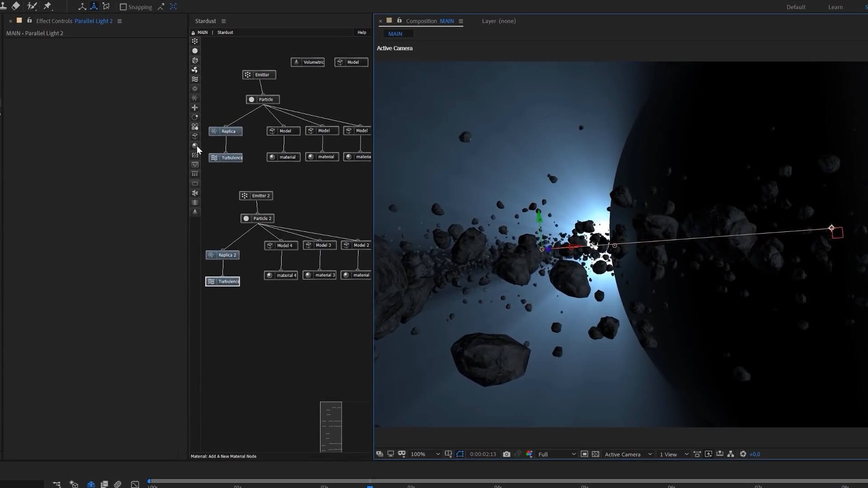Add a Motion dotted-circle node from toolbar
The height and width of the screenshot is (488, 868).
pyautogui.click(x=195, y=117)
